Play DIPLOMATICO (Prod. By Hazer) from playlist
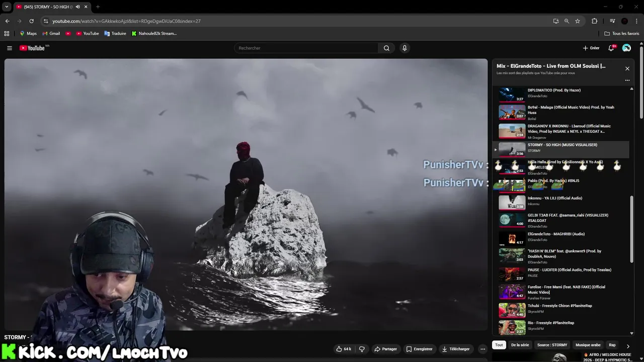This screenshot has width=644, height=362. tap(560, 94)
